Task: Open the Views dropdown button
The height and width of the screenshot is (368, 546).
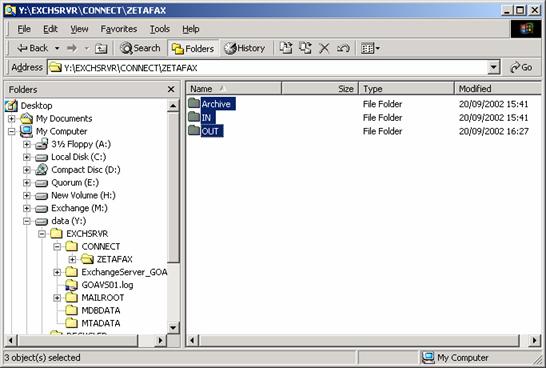Action: [370, 48]
